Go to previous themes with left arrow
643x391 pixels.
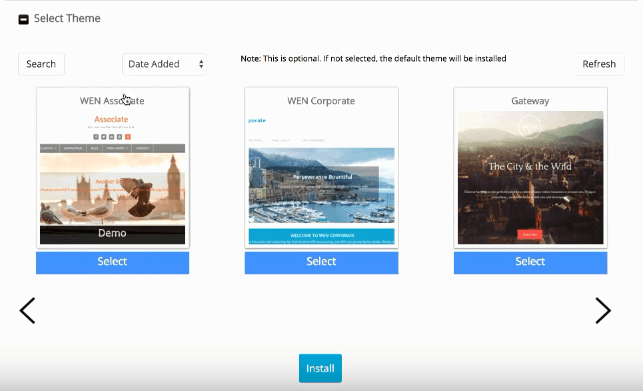27,311
